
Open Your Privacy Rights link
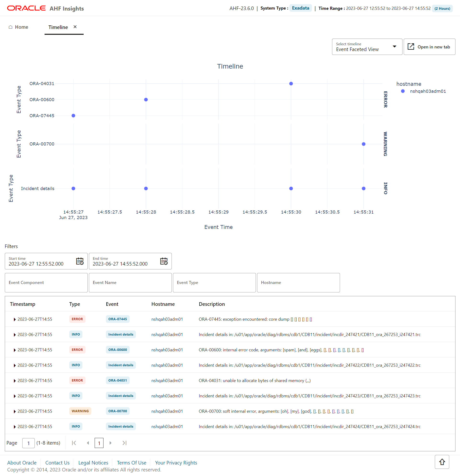tap(176, 463)
